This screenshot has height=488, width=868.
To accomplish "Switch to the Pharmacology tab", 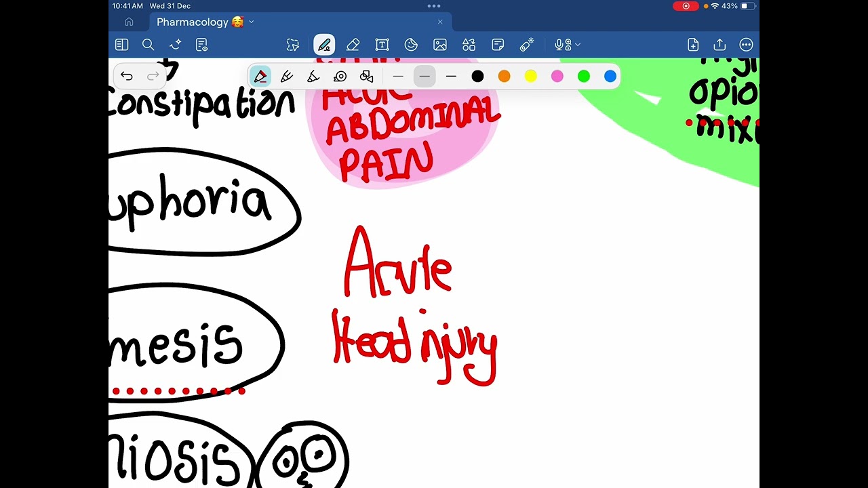I will (299, 22).
